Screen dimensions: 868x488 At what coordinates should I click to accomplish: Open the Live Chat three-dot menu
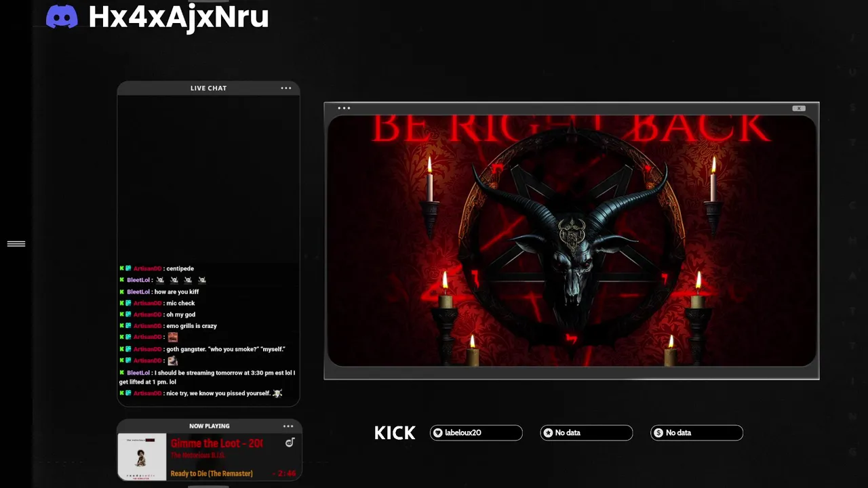click(x=286, y=88)
